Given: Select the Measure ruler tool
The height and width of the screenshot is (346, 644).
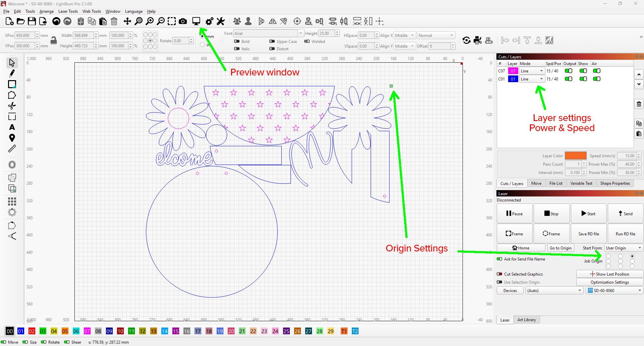Looking at the screenshot, I should point(12,149).
